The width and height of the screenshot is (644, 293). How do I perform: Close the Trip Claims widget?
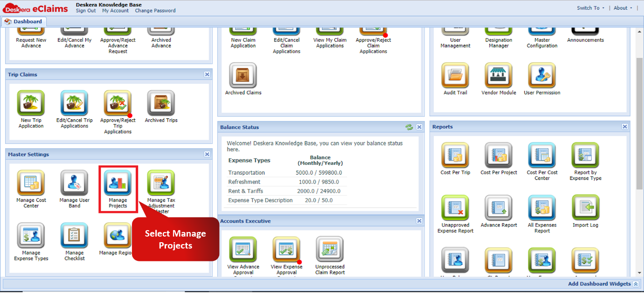click(x=207, y=75)
